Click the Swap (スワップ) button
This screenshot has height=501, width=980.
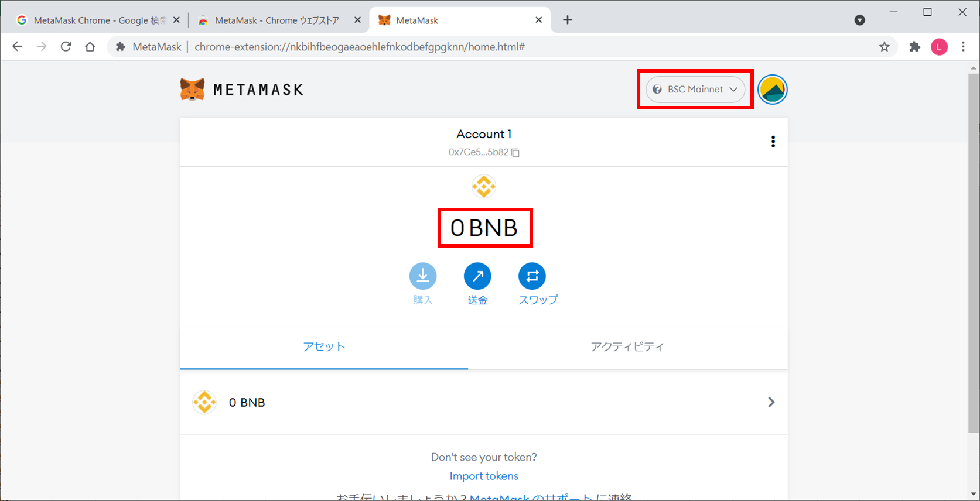(532, 276)
